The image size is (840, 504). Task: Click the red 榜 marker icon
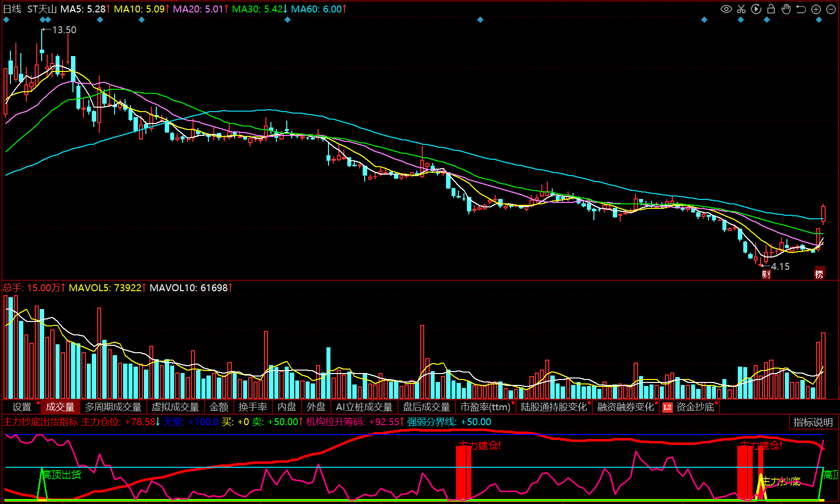click(819, 273)
